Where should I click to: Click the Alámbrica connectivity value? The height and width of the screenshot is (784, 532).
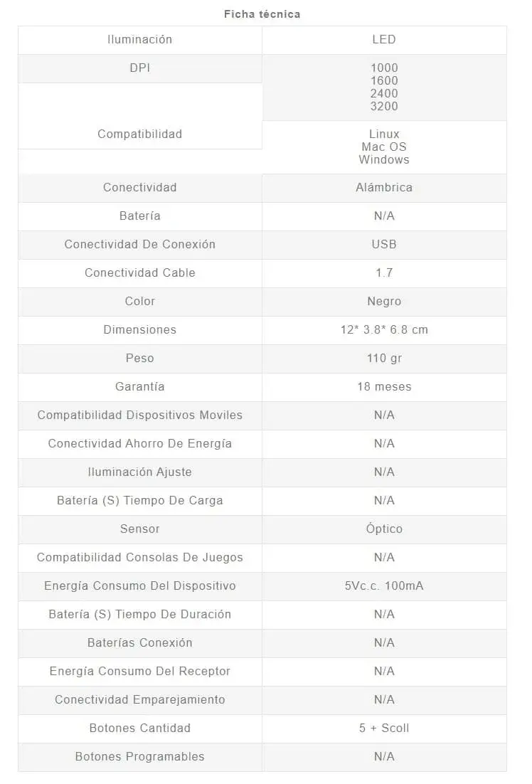384,188
